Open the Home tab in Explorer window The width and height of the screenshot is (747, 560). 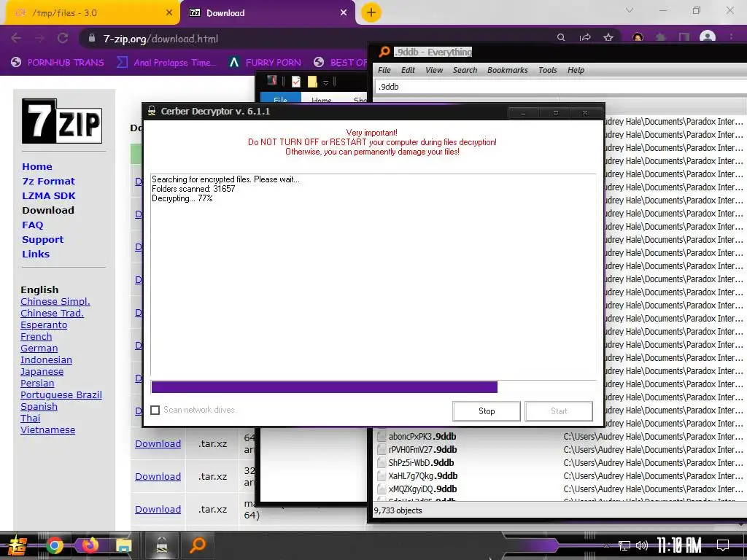322,99
